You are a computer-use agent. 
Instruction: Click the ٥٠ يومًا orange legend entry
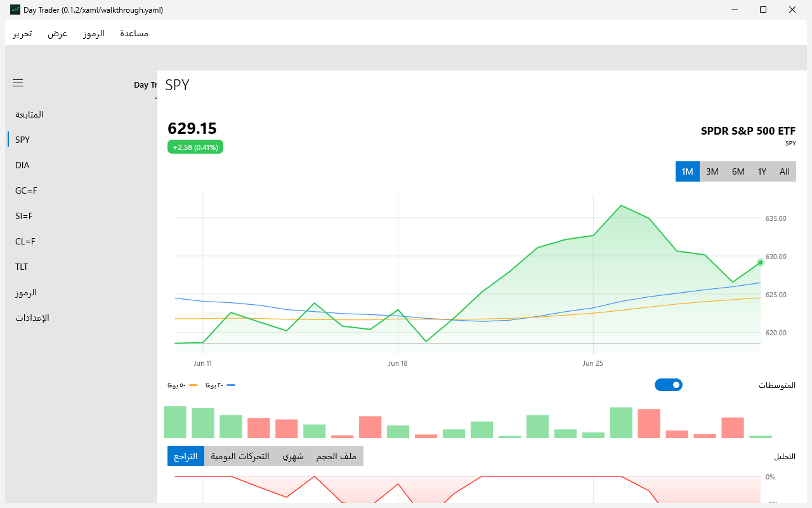coord(183,385)
